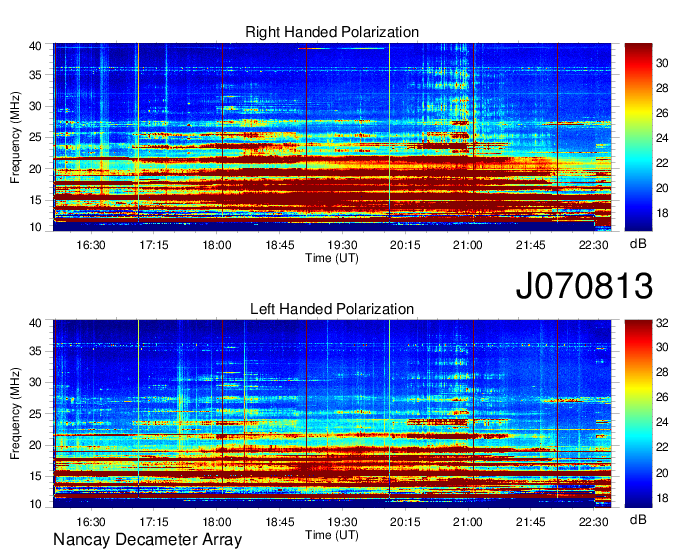Screen dimensions: 680x552
Task: Click the "Left Handed Polarization" plot title
Action: pos(332,309)
